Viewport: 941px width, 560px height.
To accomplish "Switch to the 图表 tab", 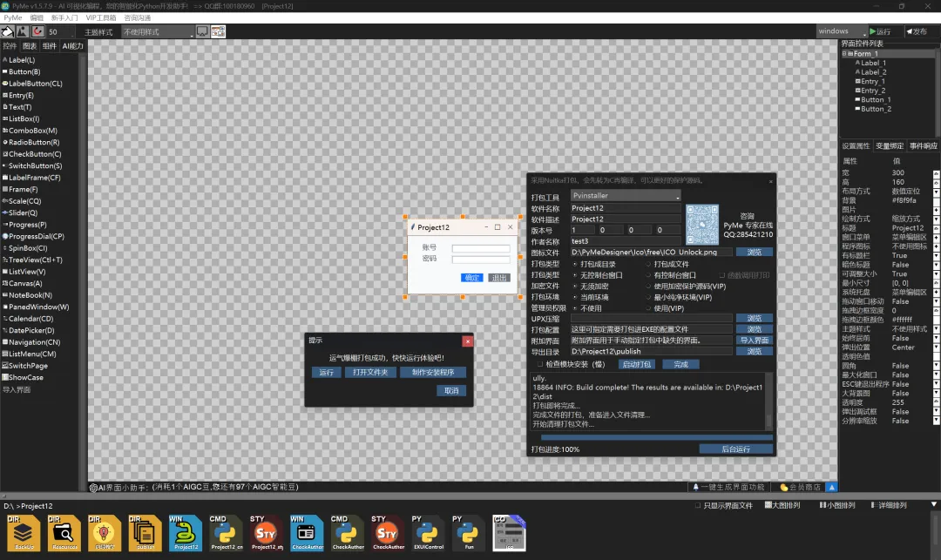I will pos(30,46).
